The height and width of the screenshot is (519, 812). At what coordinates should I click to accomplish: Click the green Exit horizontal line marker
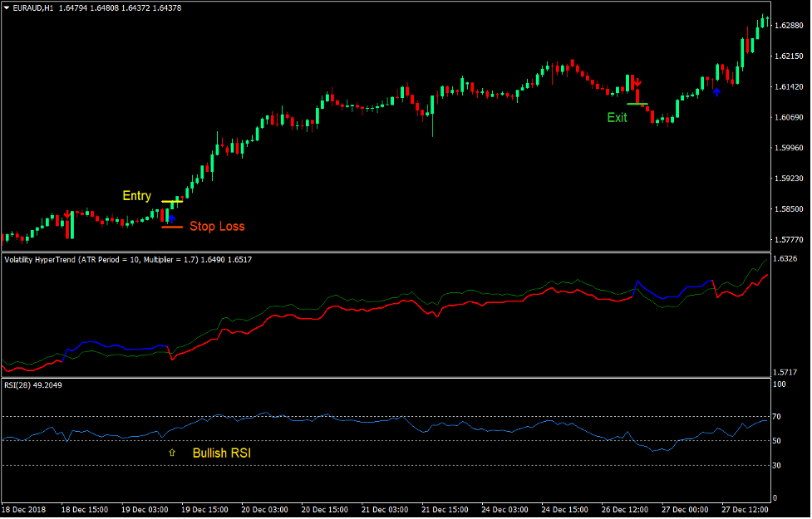(637, 104)
